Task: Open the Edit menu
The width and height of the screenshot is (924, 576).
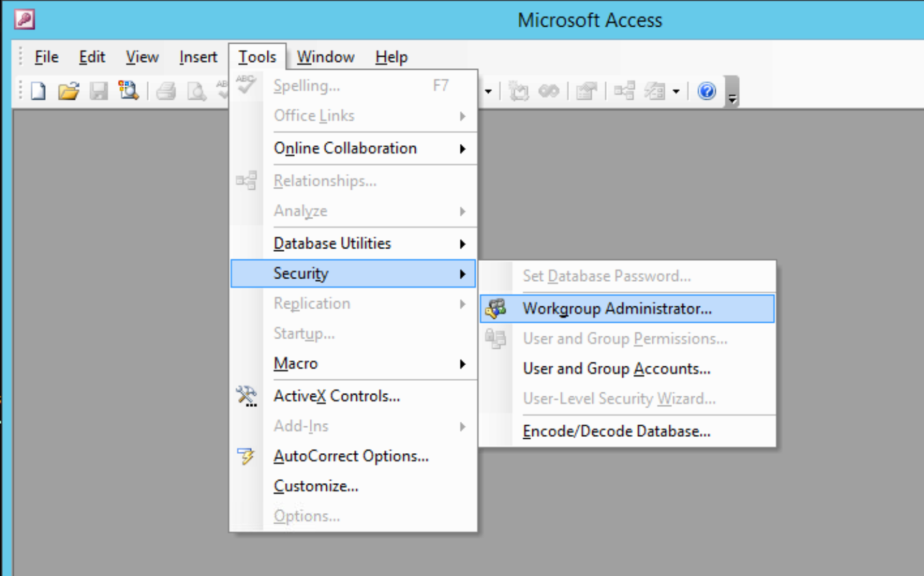Action: coord(92,57)
